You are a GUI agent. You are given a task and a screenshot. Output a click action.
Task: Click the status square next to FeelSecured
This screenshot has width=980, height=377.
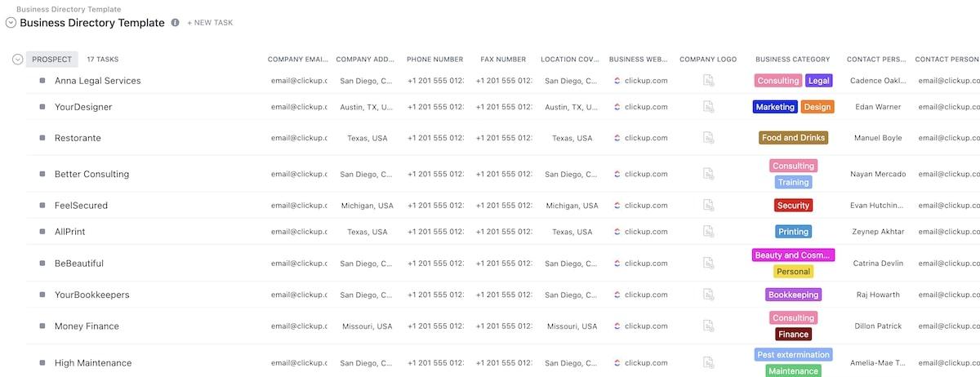click(42, 206)
